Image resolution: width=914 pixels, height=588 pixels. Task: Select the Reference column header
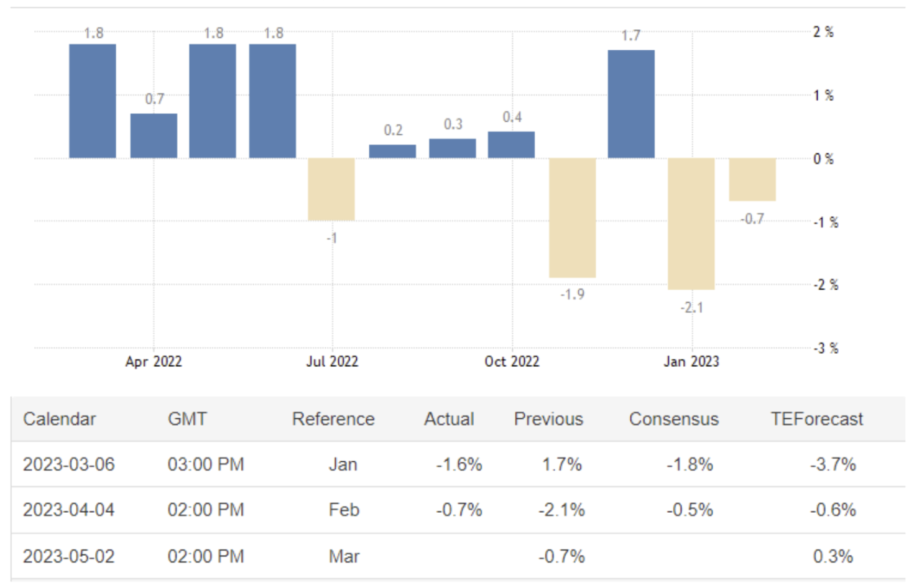(x=333, y=419)
